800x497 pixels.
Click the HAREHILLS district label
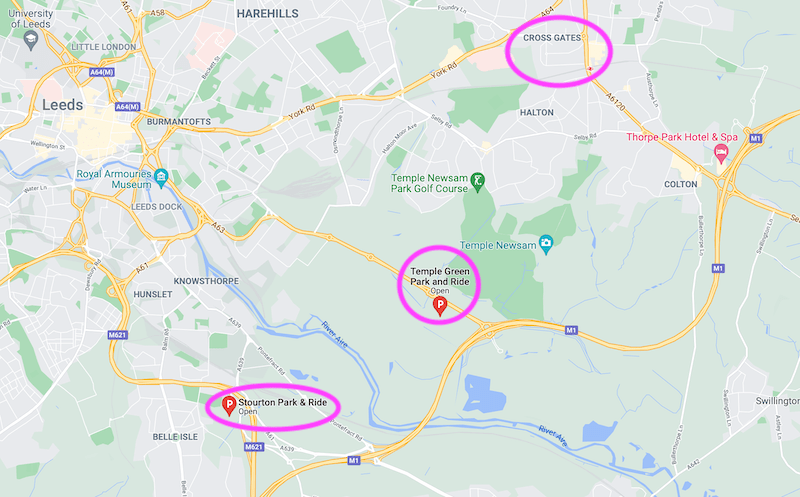tap(267, 14)
